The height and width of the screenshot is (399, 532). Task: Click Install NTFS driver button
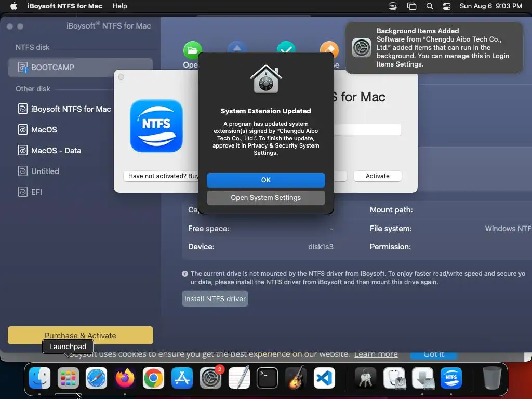[215, 299]
